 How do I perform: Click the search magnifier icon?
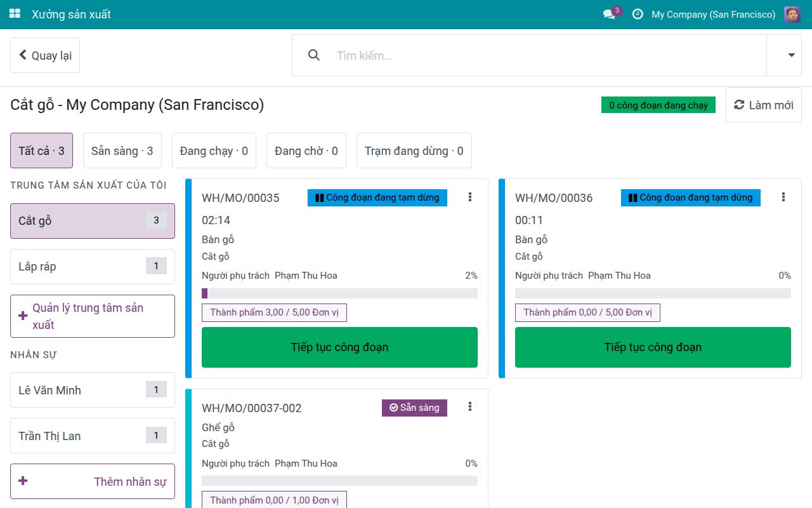click(313, 55)
